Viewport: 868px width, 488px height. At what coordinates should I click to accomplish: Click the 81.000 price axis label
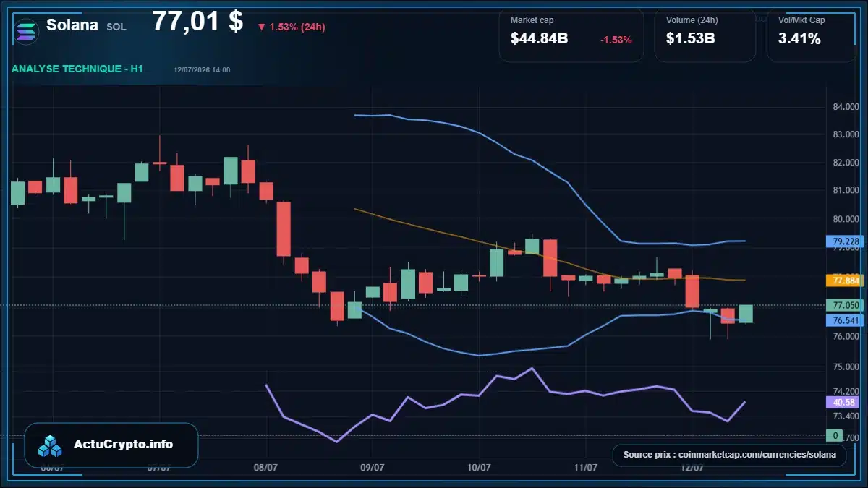point(846,191)
